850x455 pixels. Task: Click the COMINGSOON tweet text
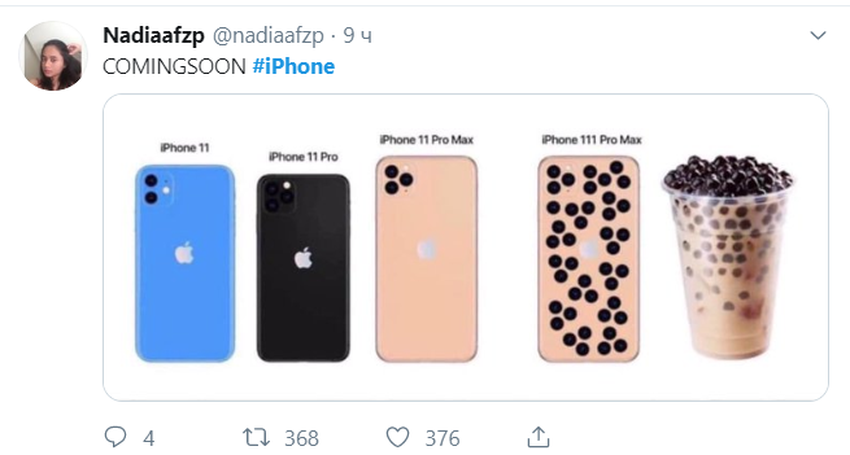coord(173,66)
